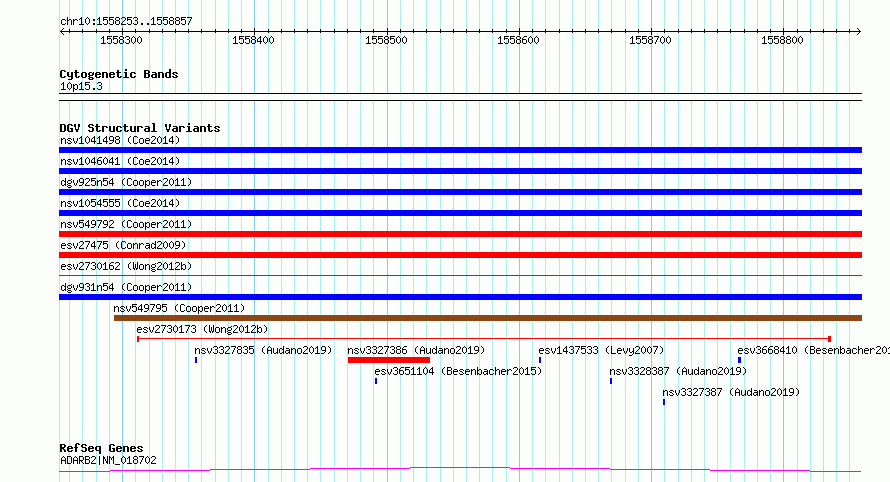Click nsv3327835 (Audano2019) label
890x482 pixels.
(x=263, y=350)
